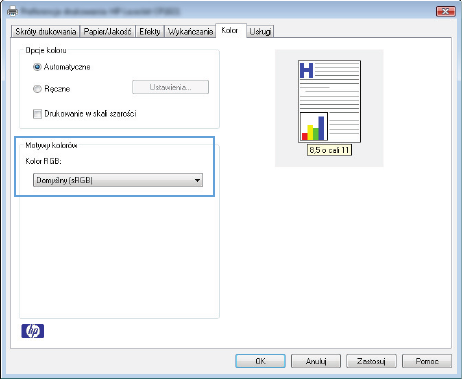Screen dimensions: 462x379
Task: Open help with the Pomoc button
Action: (427, 361)
